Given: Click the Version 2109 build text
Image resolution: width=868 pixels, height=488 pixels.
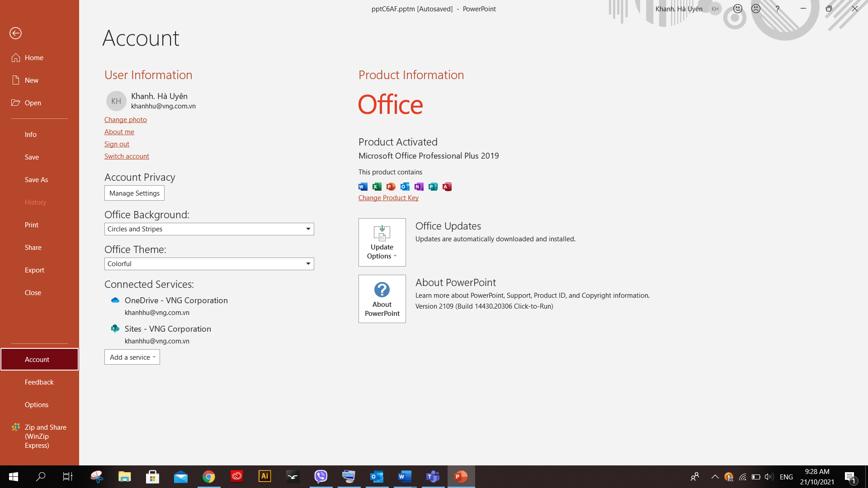Looking at the screenshot, I should 484,306.
